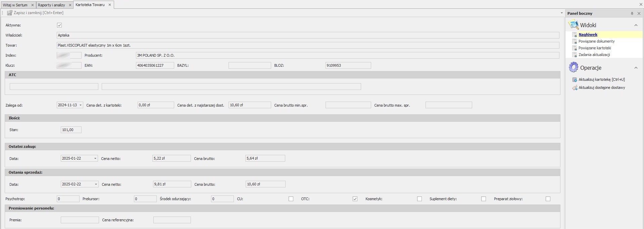644x229 pixels.
Task: Click the Operacje gear icon
Action: pyautogui.click(x=573, y=67)
